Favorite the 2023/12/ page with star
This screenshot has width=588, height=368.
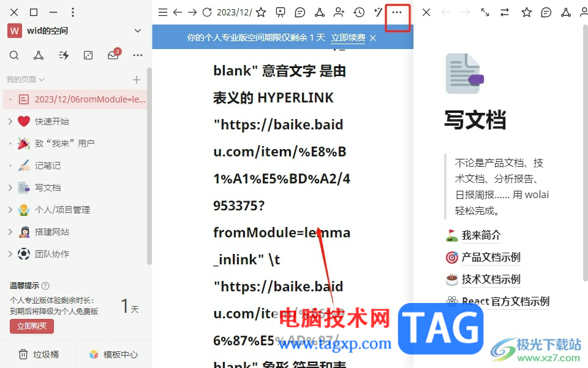[x=261, y=12]
